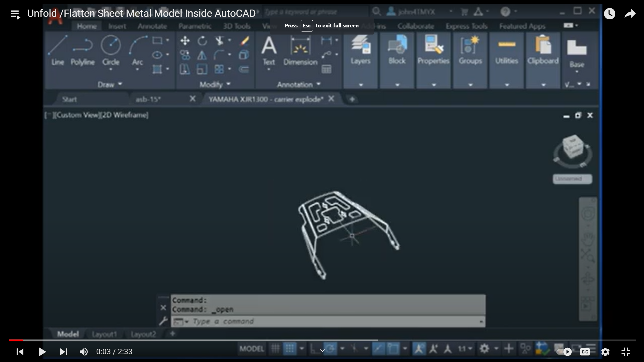The height and width of the screenshot is (362, 644).
Task: Click the Move tool icon
Action: click(x=185, y=41)
